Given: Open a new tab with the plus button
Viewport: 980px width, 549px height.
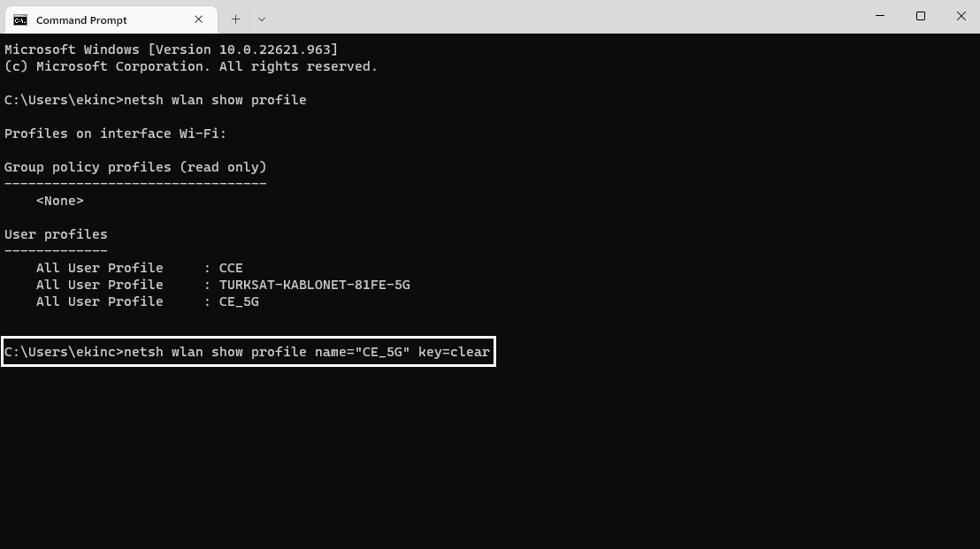Looking at the screenshot, I should 235,19.
